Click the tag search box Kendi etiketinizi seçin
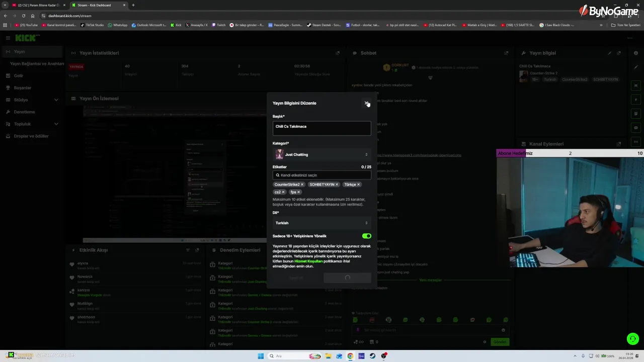Screen dimensions: 644x362 tap(321, 175)
